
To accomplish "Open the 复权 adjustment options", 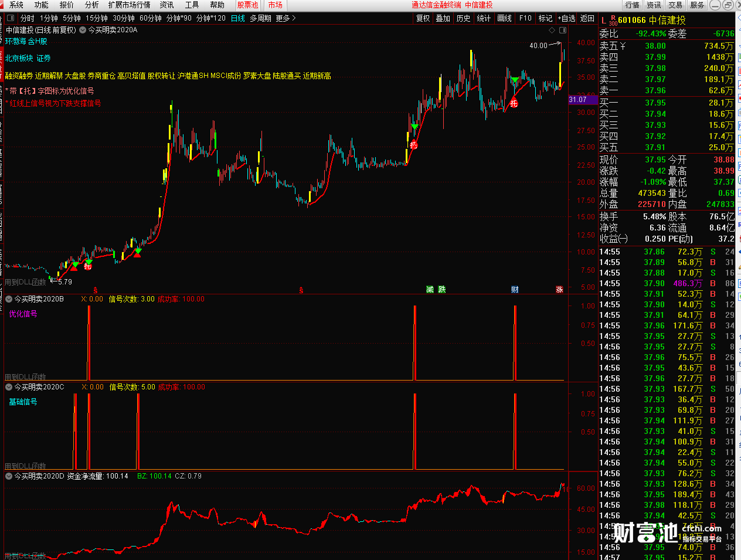I will click(423, 18).
